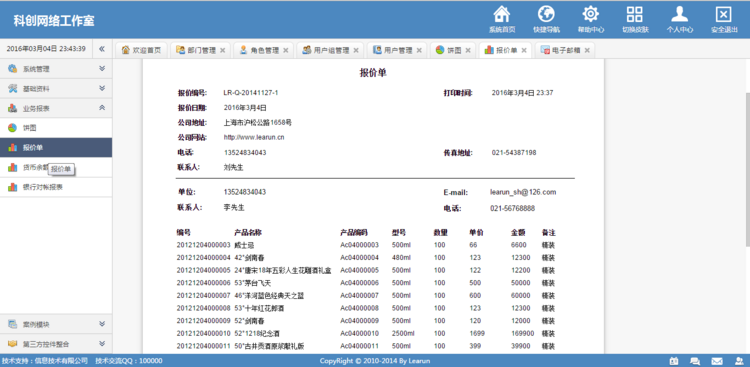
Task: Open http://www.learun.cn company website link
Action: tap(254, 137)
